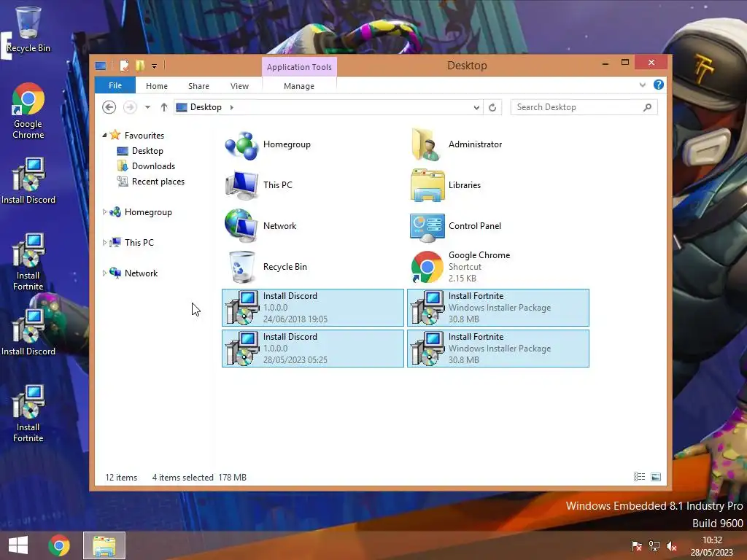Open recent locations dropdown arrow
The width and height of the screenshot is (747, 560).
point(147,107)
